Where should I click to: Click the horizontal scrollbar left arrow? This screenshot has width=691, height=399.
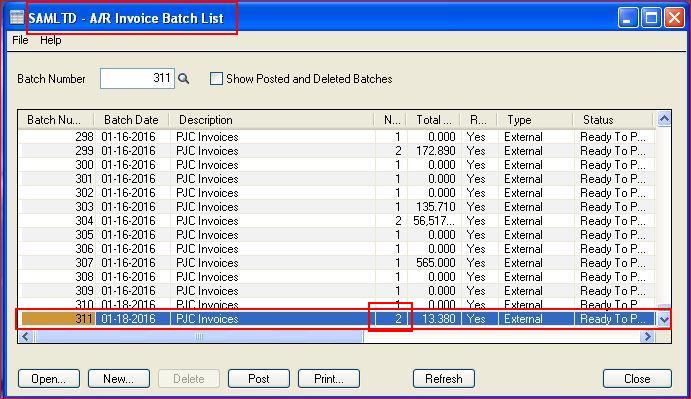pyautogui.click(x=25, y=337)
